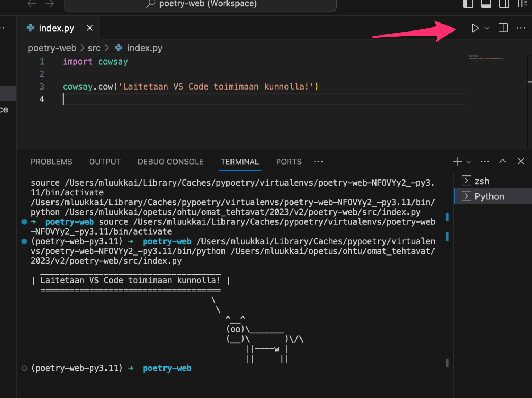
Task: Maximize the panel size with caret
Action: pos(503,161)
